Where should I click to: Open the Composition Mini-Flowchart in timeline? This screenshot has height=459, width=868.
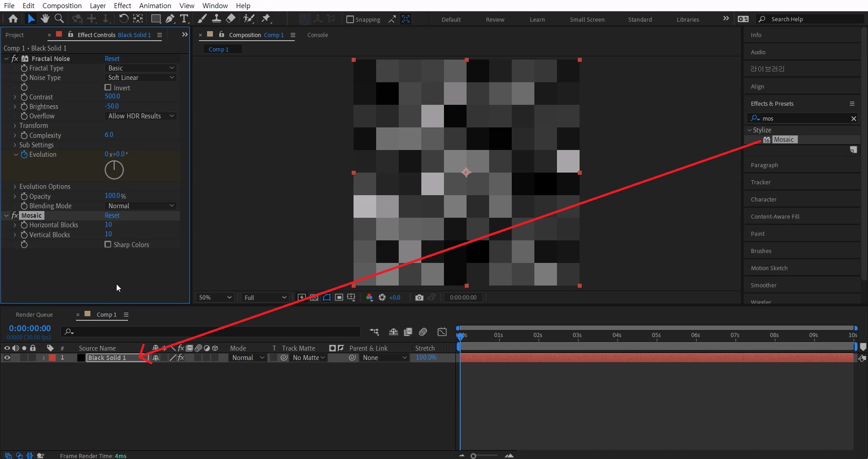(374, 332)
